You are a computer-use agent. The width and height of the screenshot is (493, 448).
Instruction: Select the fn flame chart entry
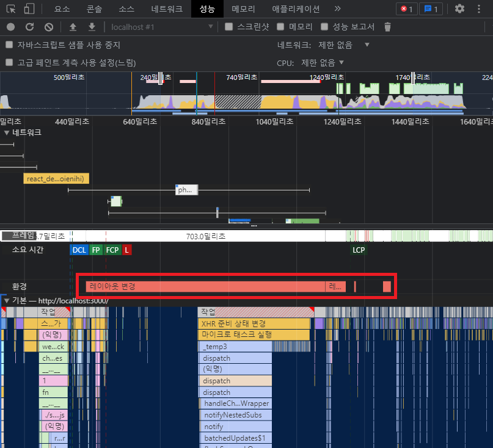[x=53, y=392]
